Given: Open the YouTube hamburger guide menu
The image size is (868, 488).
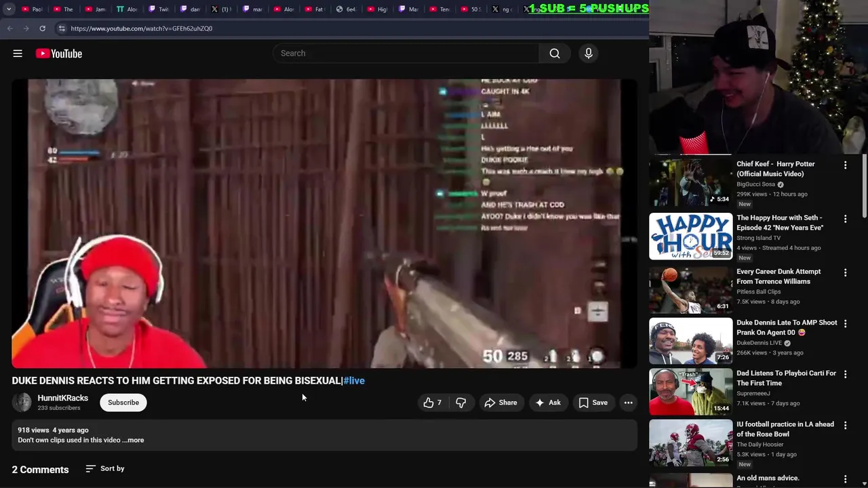Looking at the screenshot, I should click(x=18, y=54).
